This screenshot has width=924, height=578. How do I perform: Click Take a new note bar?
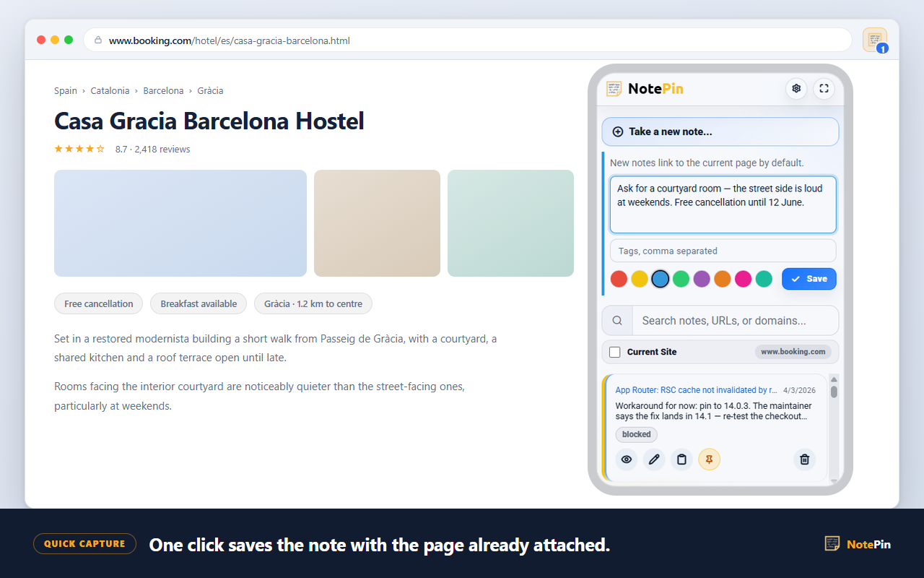(720, 131)
